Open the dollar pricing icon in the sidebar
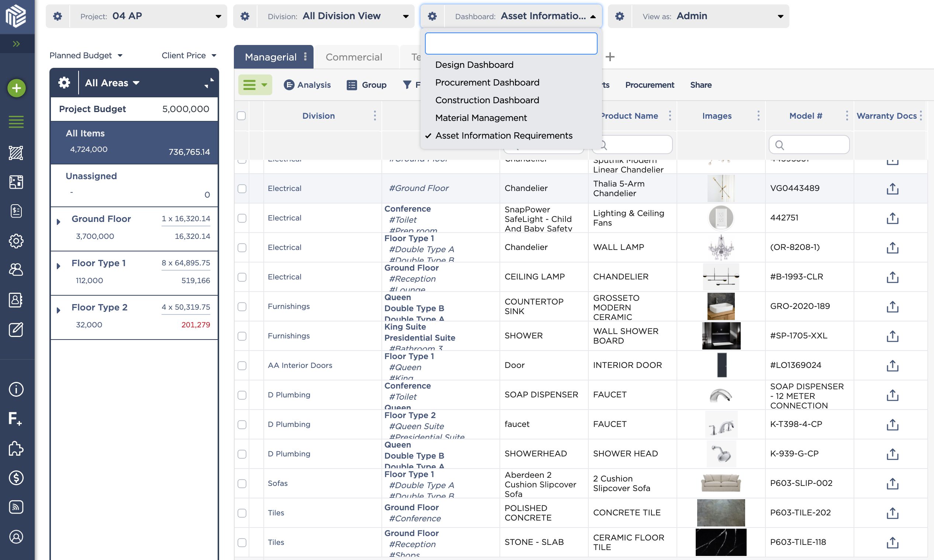 16,478
